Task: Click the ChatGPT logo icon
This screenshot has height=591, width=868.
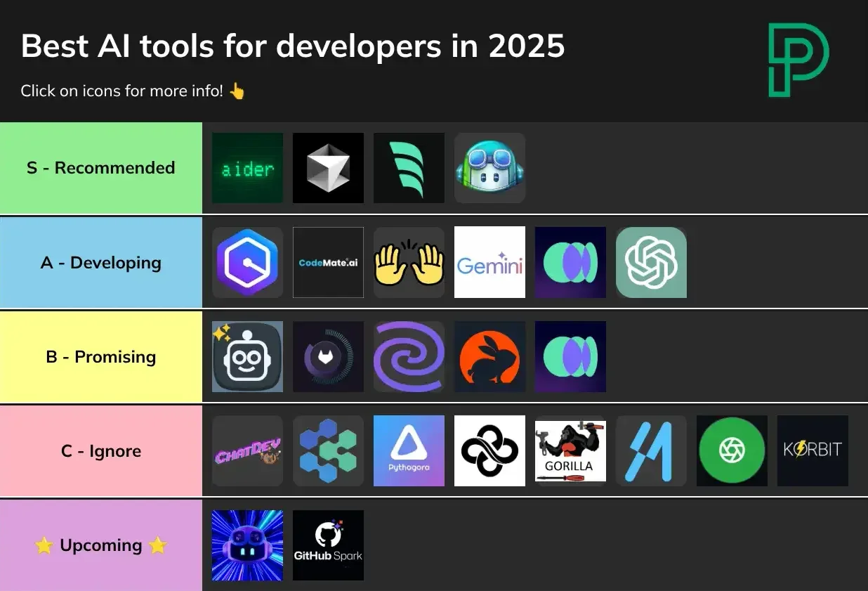Action: [651, 262]
